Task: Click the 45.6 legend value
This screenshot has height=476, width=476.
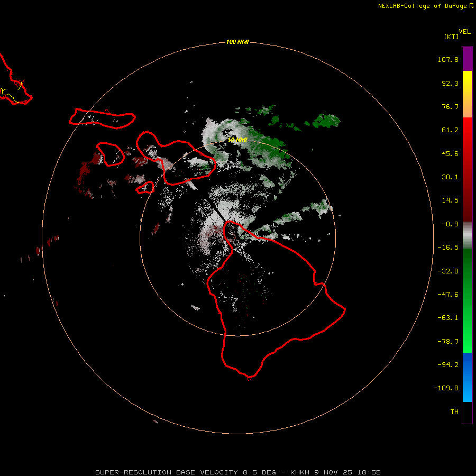Action: pyautogui.click(x=450, y=153)
